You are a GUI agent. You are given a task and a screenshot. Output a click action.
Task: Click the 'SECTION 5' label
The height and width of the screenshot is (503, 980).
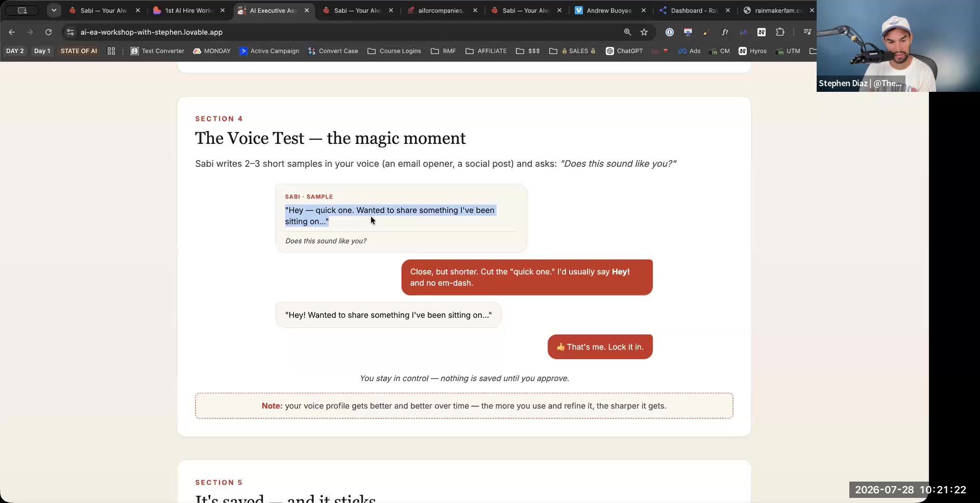[219, 483]
